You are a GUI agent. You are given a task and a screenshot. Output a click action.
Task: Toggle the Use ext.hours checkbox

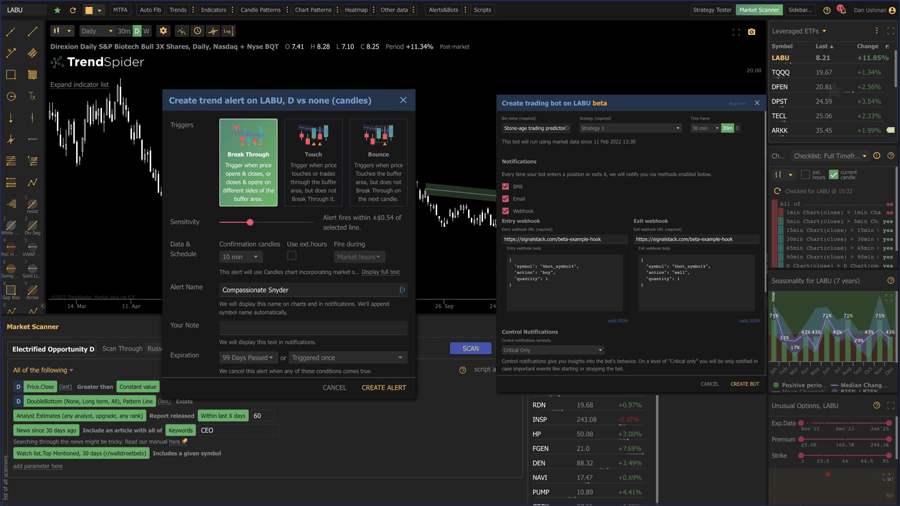(x=292, y=256)
